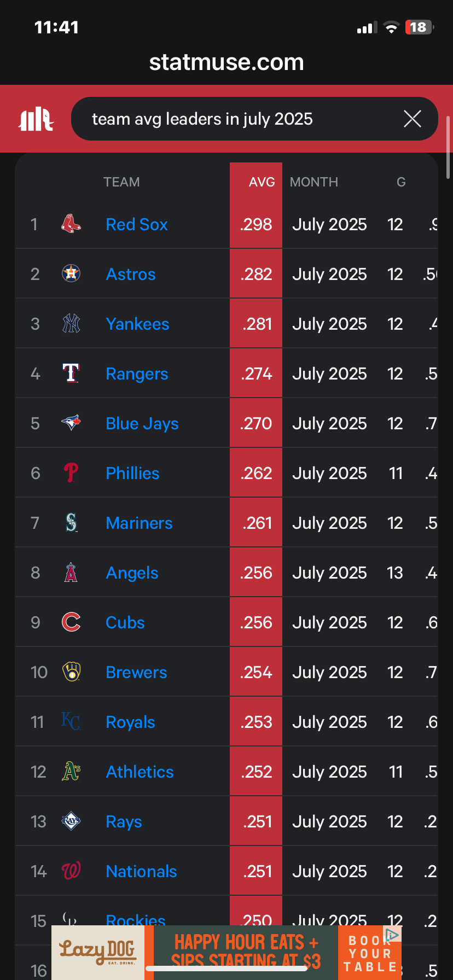Tap Book Your Table on the ad
The image size is (453, 980).
point(370,954)
